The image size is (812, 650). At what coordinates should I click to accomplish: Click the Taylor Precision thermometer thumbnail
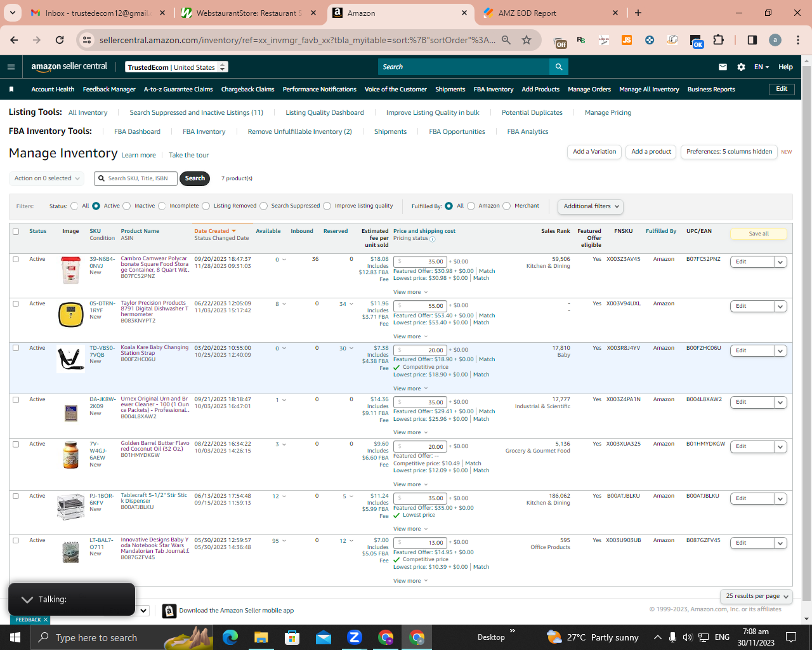(70, 315)
